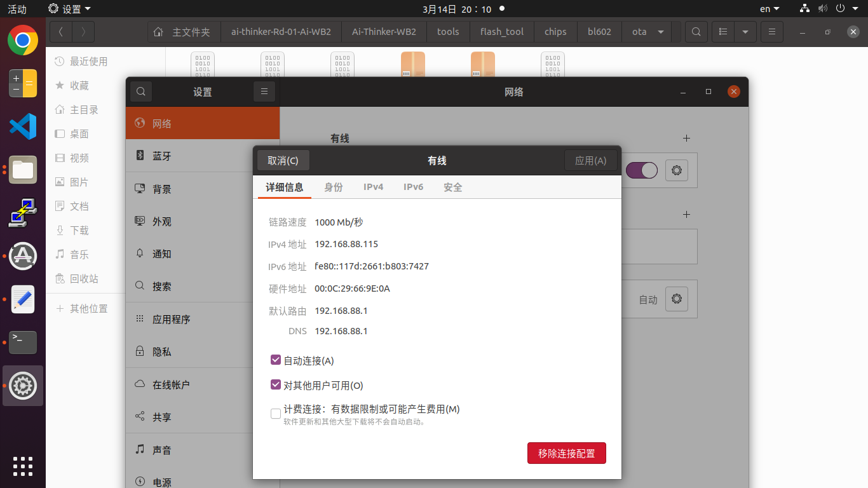868x488 pixels.
Task: Open proxy gear settings next to 自动
Action: (677, 299)
